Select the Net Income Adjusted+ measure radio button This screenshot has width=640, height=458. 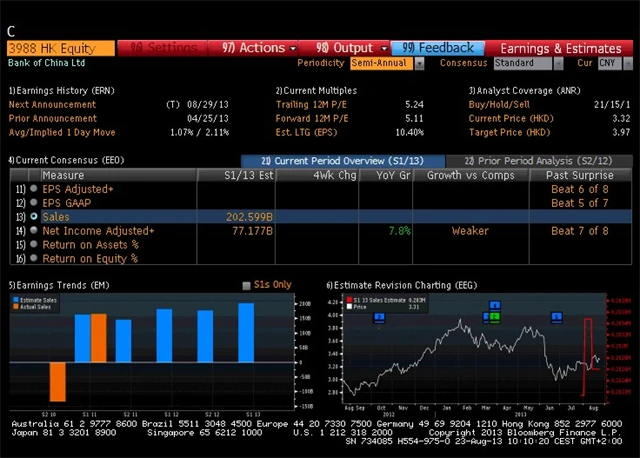35,231
